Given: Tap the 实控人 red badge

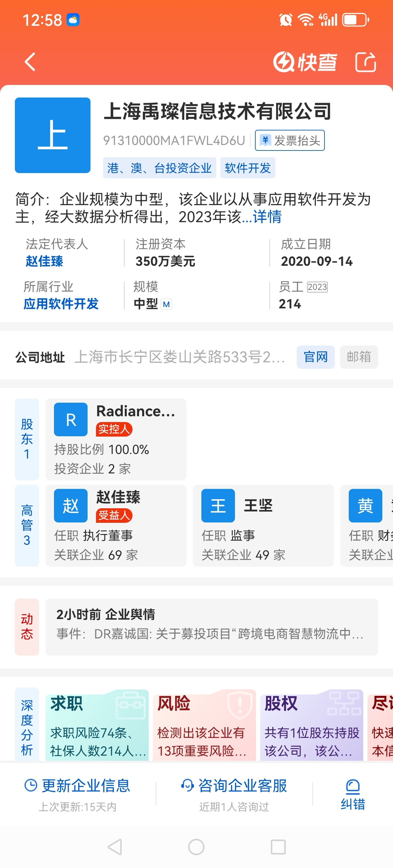Looking at the screenshot, I should [x=114, y=429].
